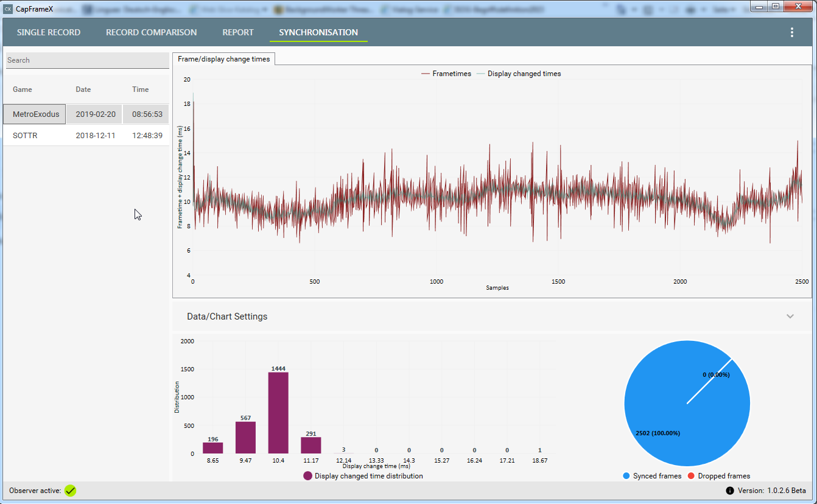This screenshot has height=504, width=817.
Task: Select the SOTTR record row
Action: point(86,136)
